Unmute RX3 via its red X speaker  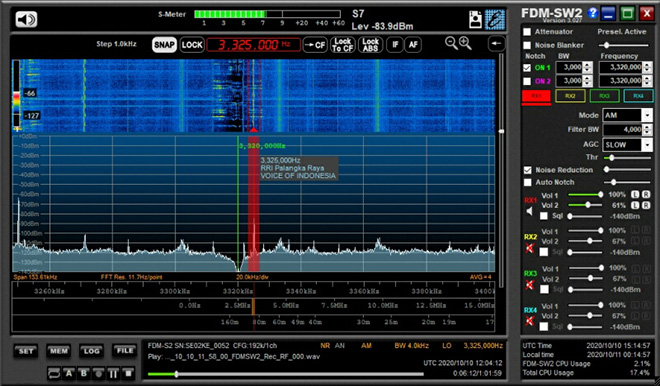[530, 285]
